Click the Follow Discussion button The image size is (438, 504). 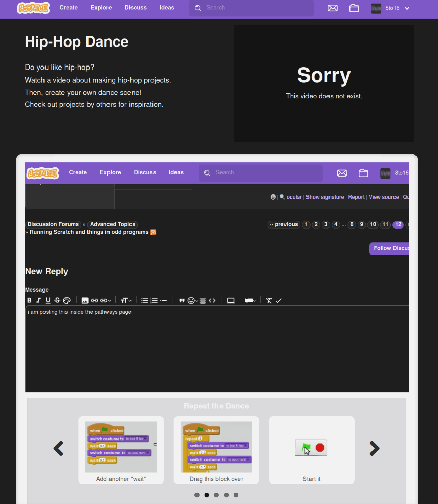pyautogui.click(x=390, y=248)
